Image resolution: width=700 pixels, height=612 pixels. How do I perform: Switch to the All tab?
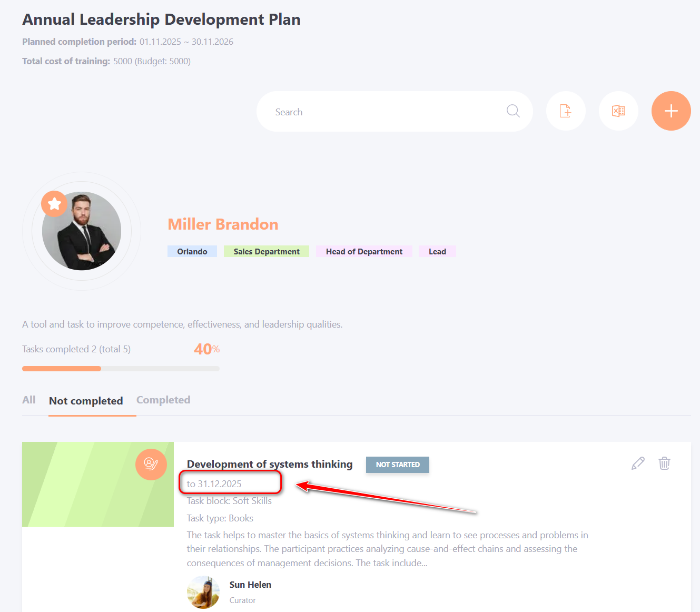pos(29,400)
